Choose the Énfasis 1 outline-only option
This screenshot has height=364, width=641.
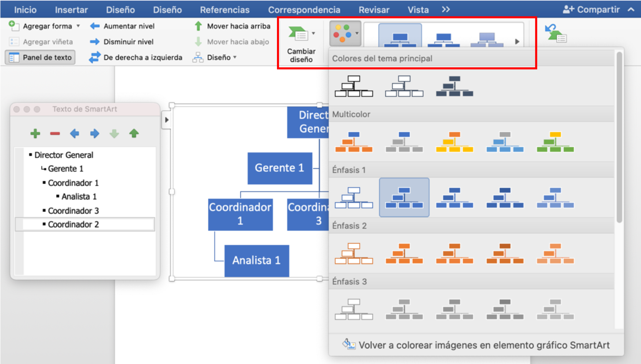[354, 198]
